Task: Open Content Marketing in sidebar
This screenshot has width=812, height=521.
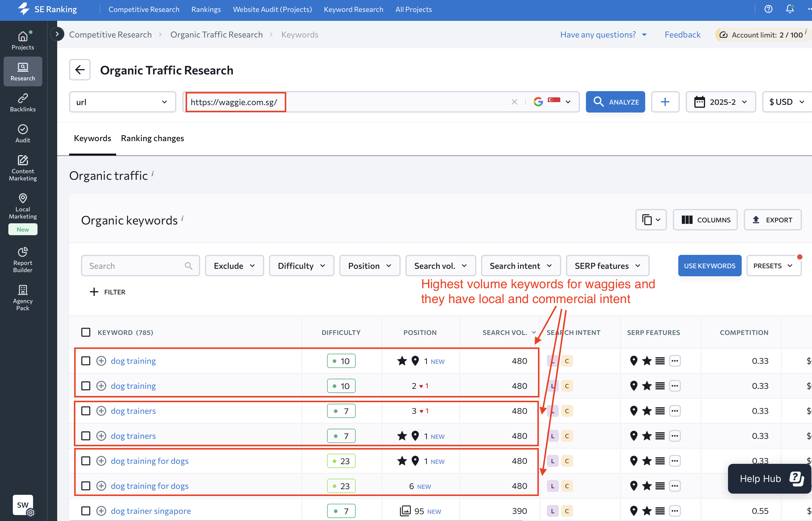Action: [x=23, y=168]
